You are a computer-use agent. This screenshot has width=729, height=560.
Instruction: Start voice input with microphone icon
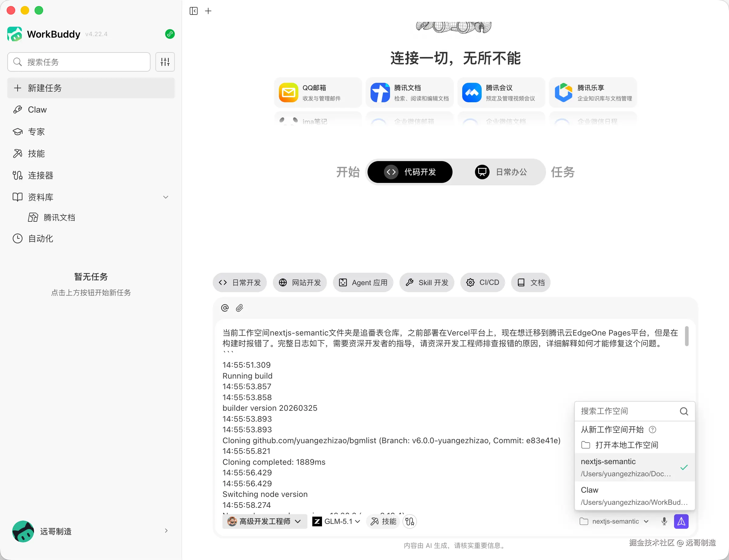point(664,521)
